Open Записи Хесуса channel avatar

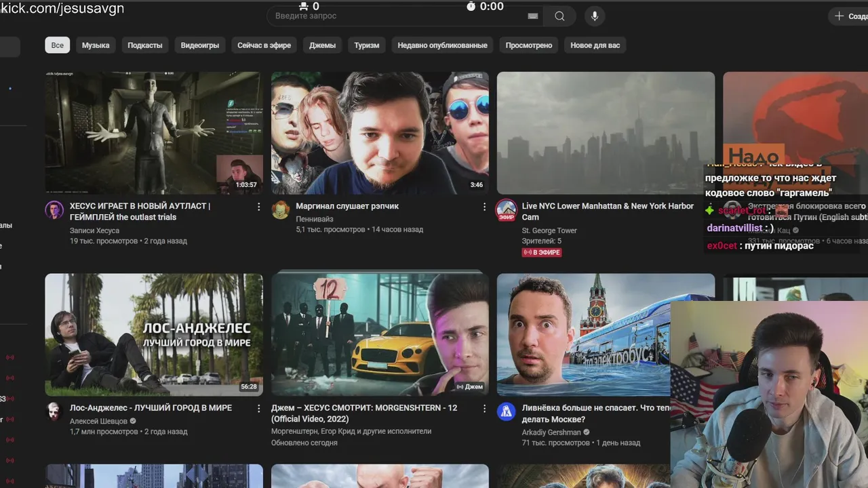click(54, 210)
